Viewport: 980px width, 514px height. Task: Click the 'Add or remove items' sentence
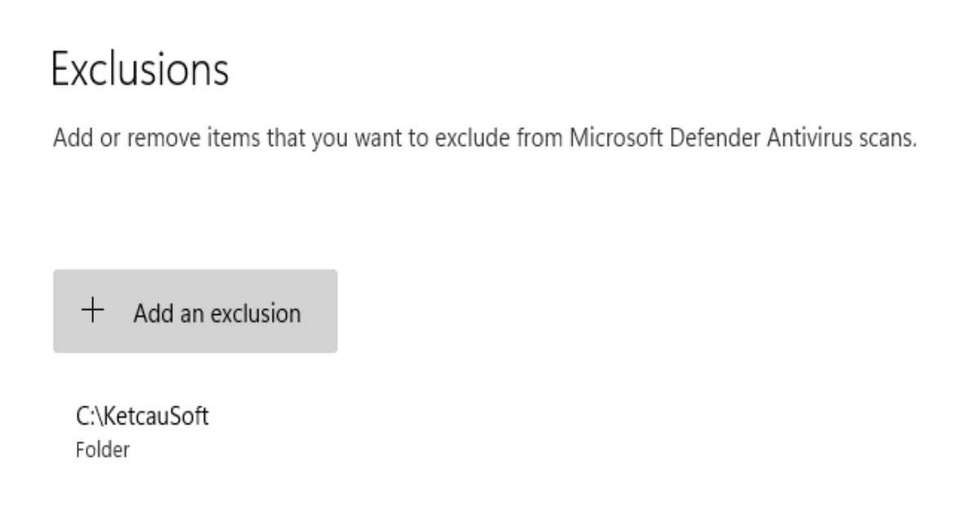(485, 139)
